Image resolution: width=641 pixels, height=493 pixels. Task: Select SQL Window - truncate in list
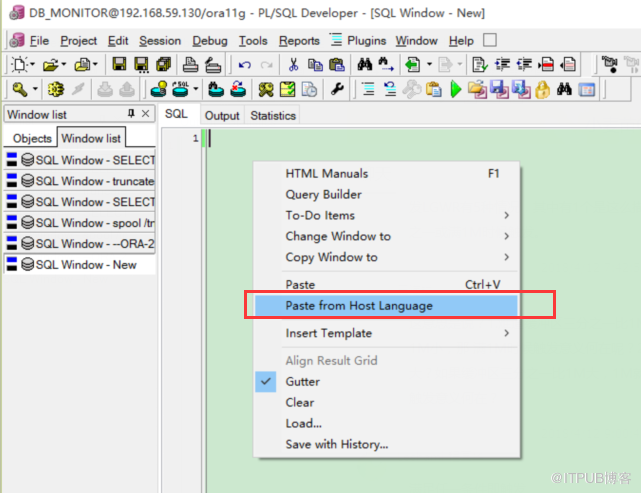80,181
